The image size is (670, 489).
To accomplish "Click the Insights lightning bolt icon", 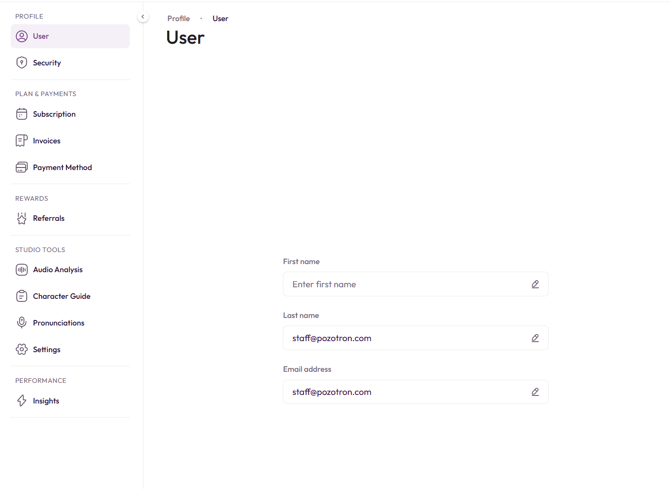I will point(21,401).
